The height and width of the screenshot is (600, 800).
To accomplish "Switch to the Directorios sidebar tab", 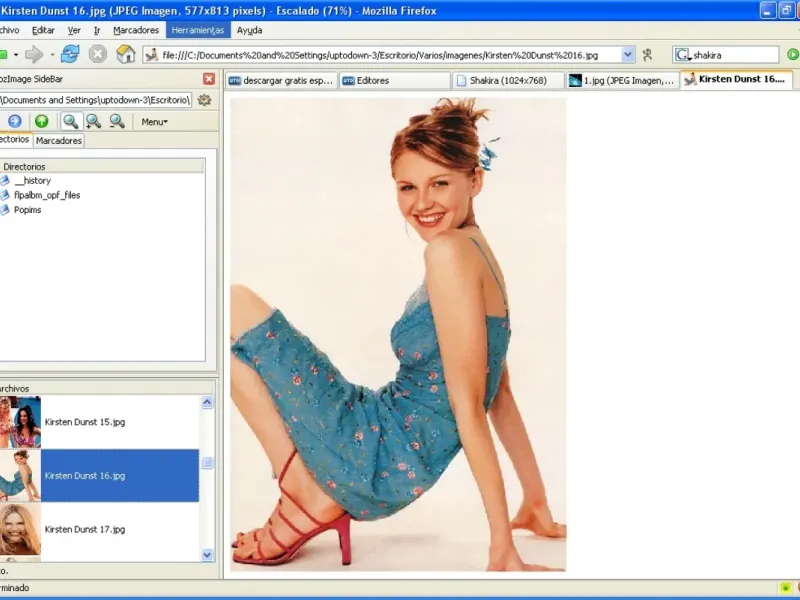I will pyautogui.click(x=15, y=139).
